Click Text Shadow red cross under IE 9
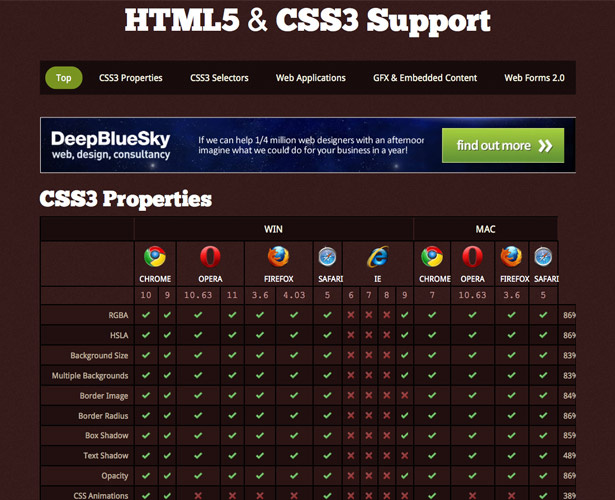 pos(404,456)
